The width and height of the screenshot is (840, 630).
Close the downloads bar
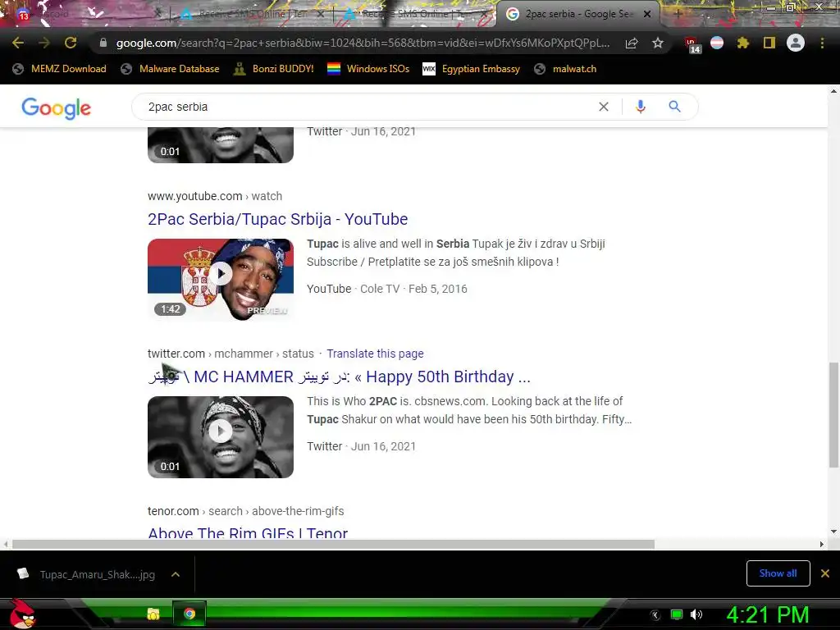(825, 573)
